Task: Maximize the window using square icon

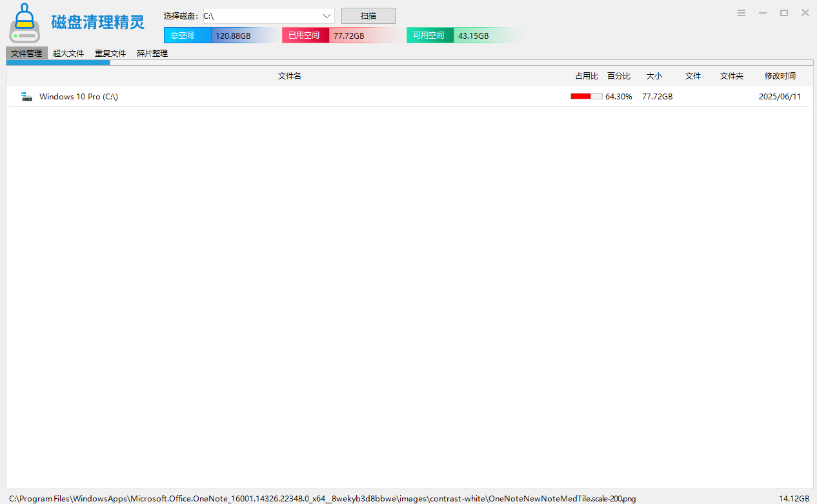Action: (x=784, y=13)
